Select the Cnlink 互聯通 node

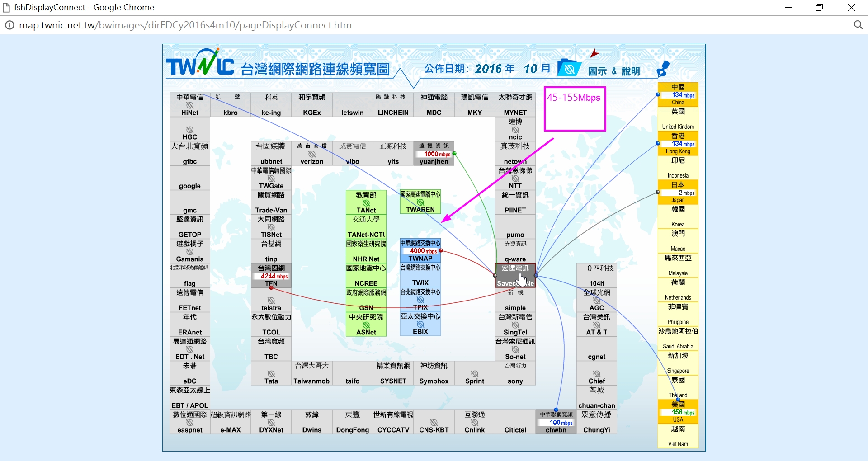[x=475, y=422]
